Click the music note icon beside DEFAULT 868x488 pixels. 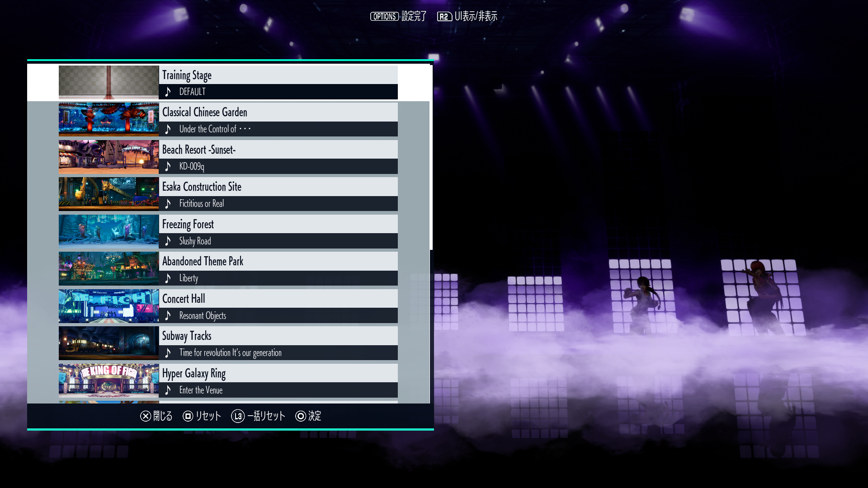[168, 92]
